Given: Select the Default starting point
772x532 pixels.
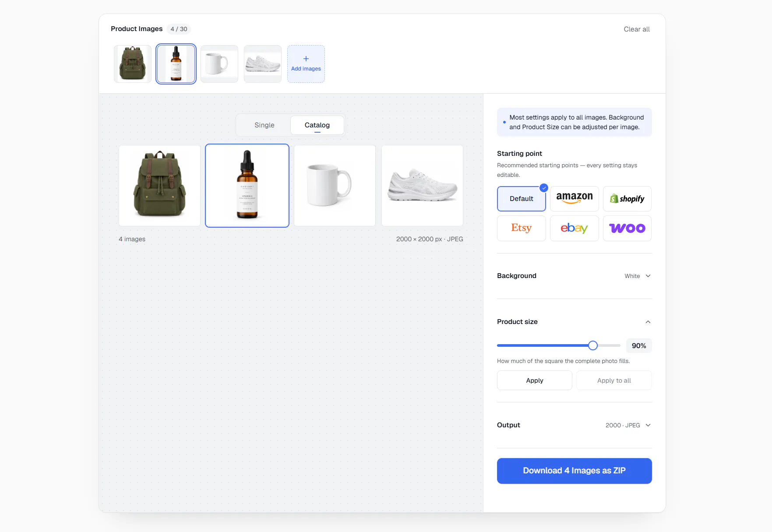Looking at the screenshot, I should [521, 199].
